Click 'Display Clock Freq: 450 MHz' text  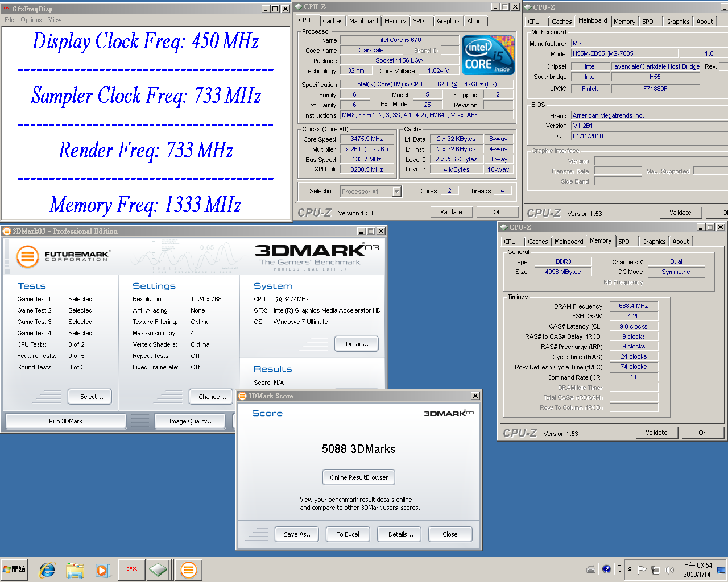coord(146,41)
